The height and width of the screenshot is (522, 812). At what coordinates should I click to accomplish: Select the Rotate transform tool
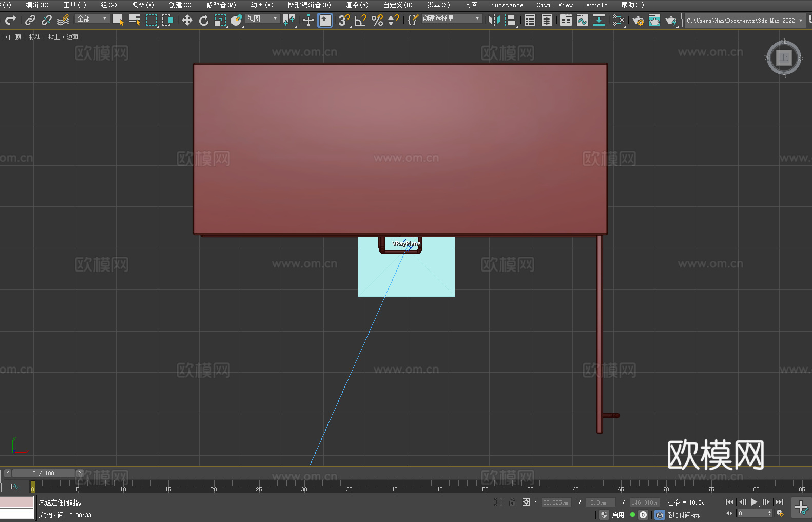pos(204,20)
